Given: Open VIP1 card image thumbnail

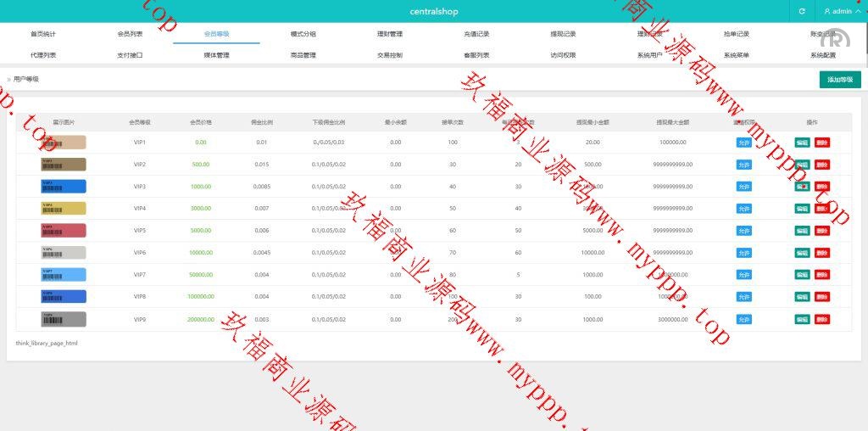Looking at the screenshot, I should click(64, 143).
